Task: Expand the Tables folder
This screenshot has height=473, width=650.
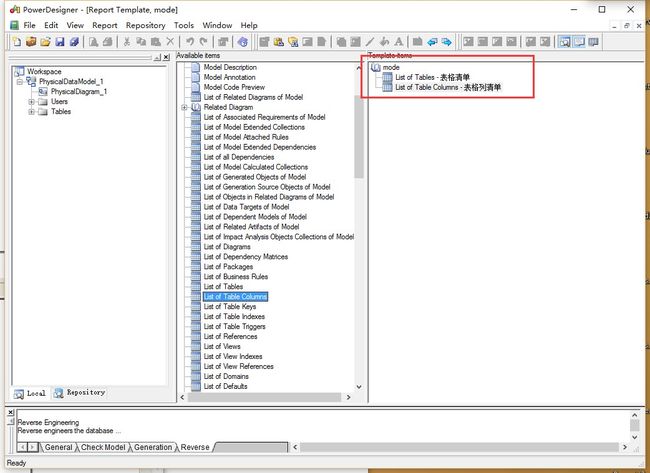Action: pos(32,112)
